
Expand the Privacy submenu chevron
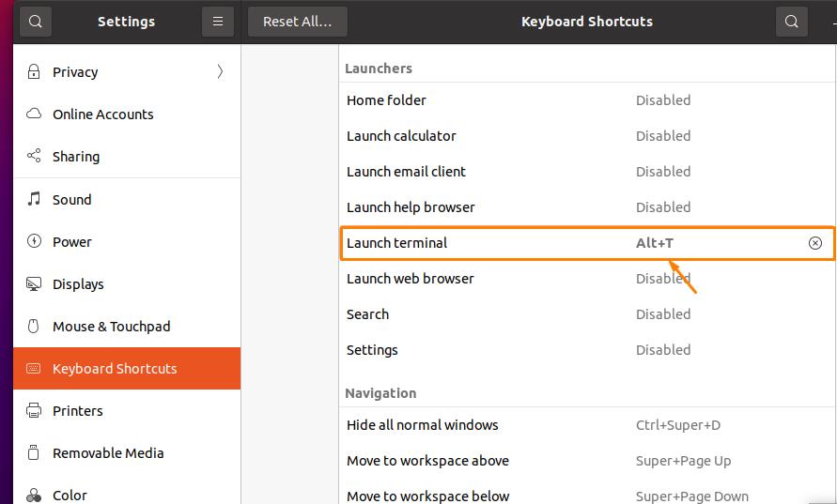[220, 72]
